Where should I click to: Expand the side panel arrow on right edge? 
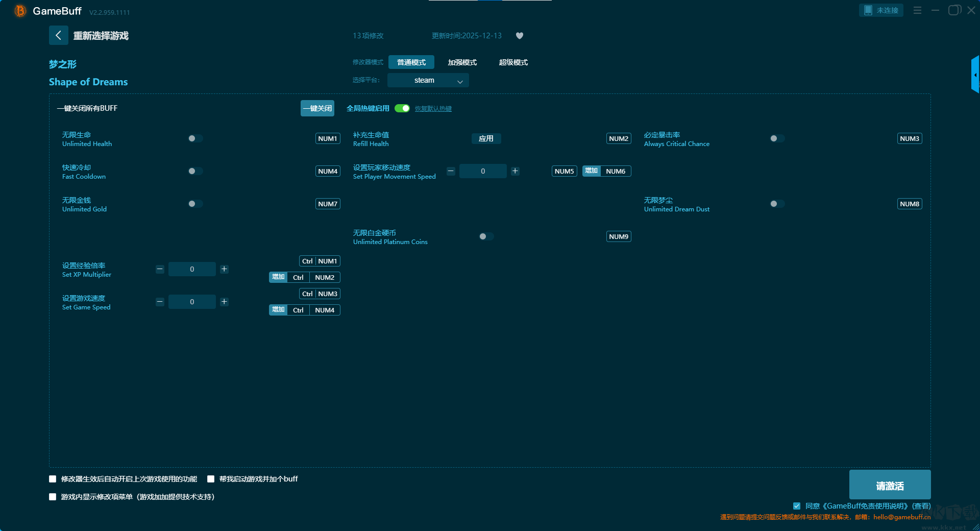pyautogui.click(x=975, y=75)
